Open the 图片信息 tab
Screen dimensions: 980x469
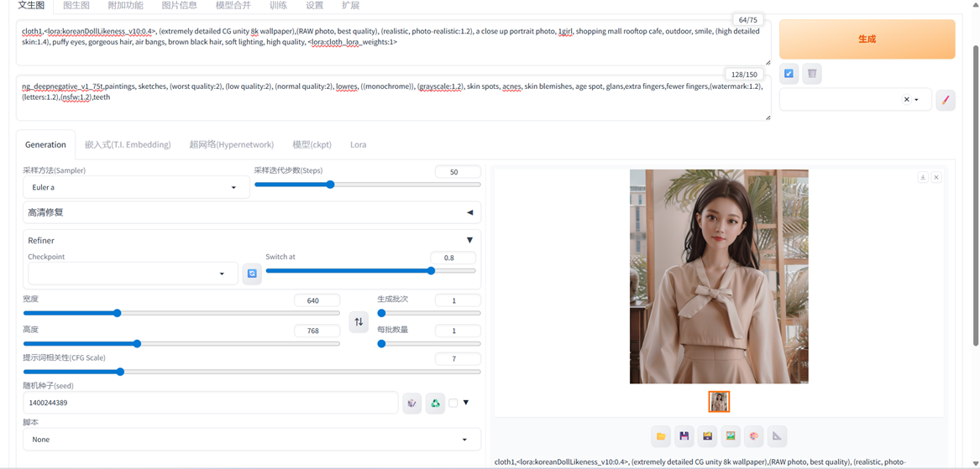180,6
